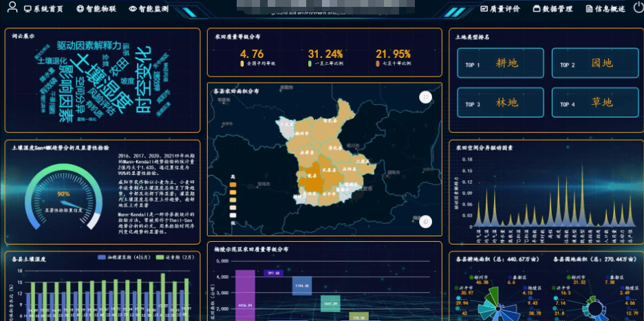The width and height of the screenshot is (644, 321).
Task: Click the word 影响因素 in the word cloud
Action: [66, 93]
